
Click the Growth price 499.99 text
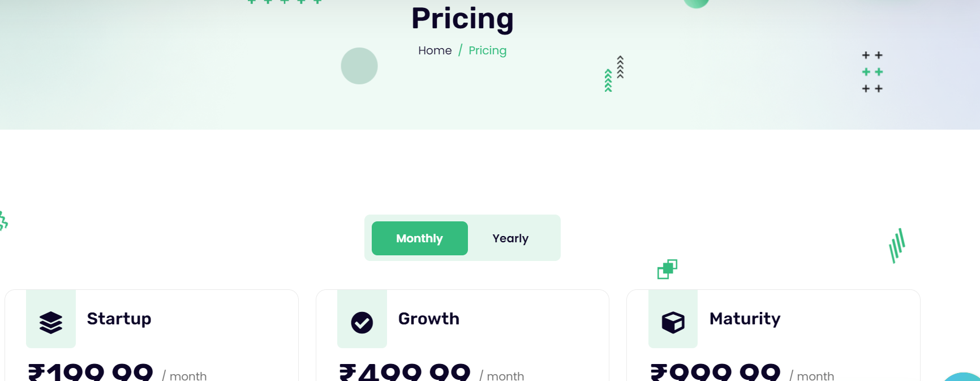click(x=405, y=372)
